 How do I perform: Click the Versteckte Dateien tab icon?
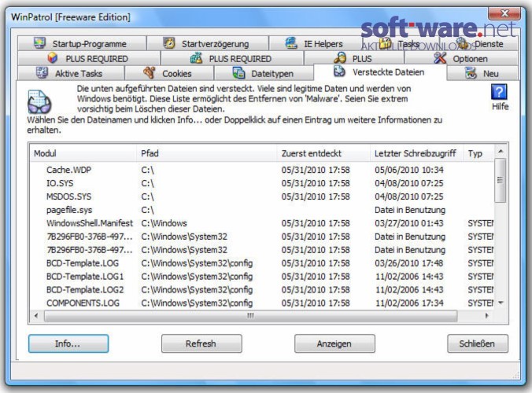tap(339, 72)
